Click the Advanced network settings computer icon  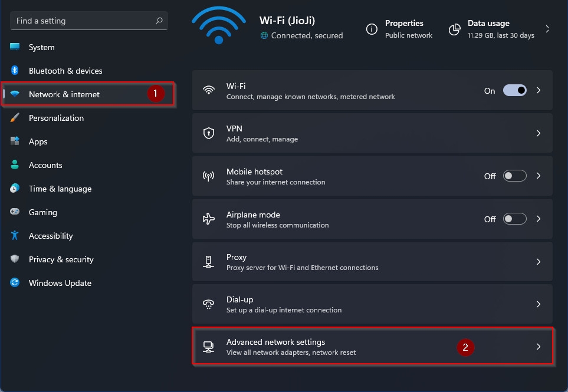(208, 347)
